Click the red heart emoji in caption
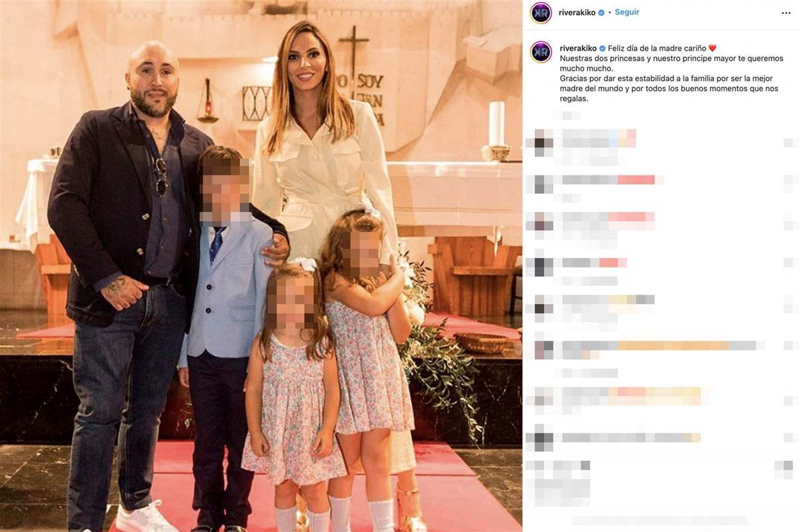 pos(712,48)
